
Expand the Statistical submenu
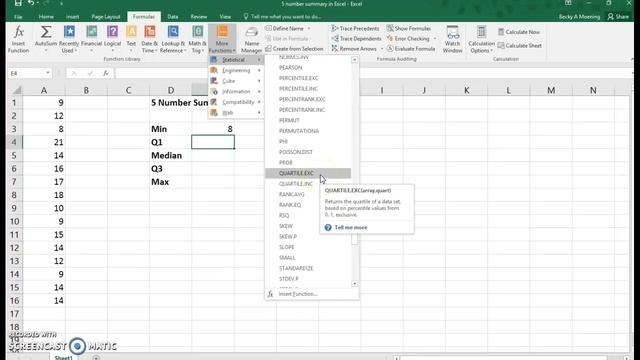click(x=236, y=60)
